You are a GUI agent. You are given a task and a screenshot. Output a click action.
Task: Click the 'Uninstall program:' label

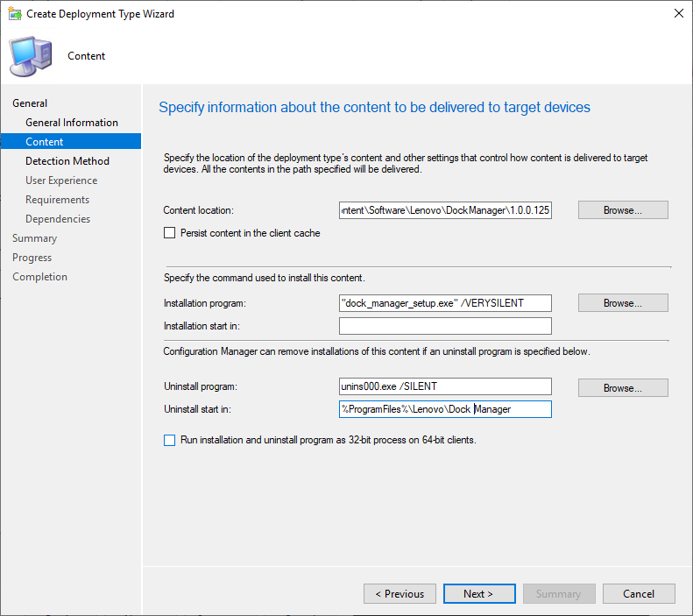(201, 386)
